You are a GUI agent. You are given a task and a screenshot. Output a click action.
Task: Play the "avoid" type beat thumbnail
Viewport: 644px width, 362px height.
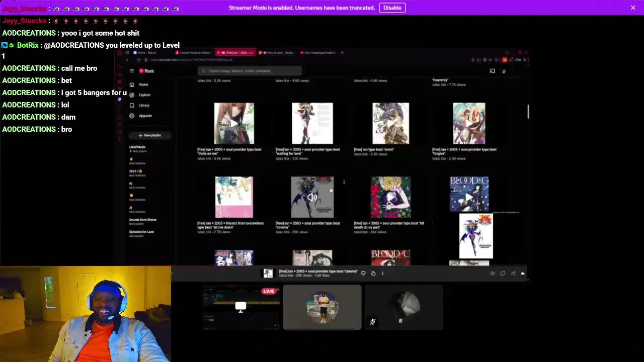pos(390,123)
